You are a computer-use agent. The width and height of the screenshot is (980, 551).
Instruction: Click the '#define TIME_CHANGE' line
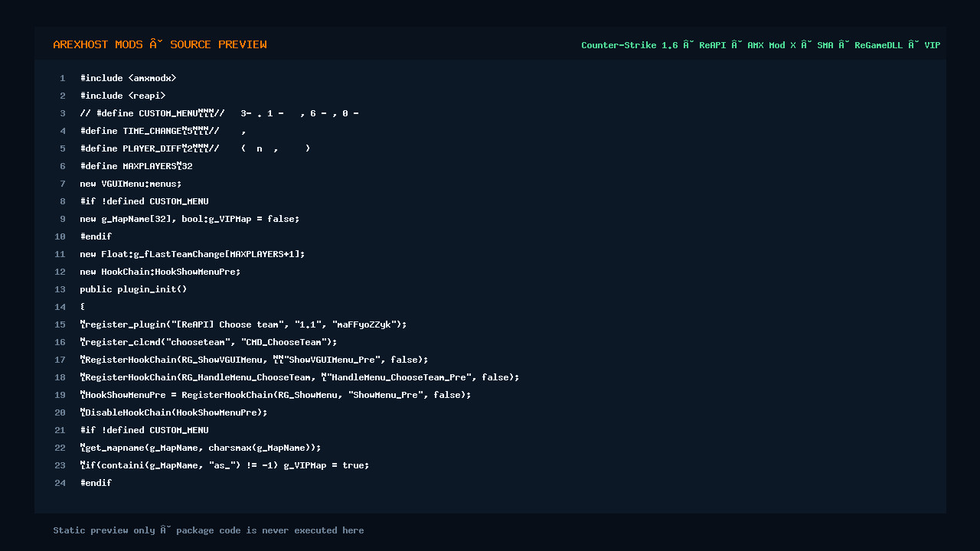click(162, 131)
